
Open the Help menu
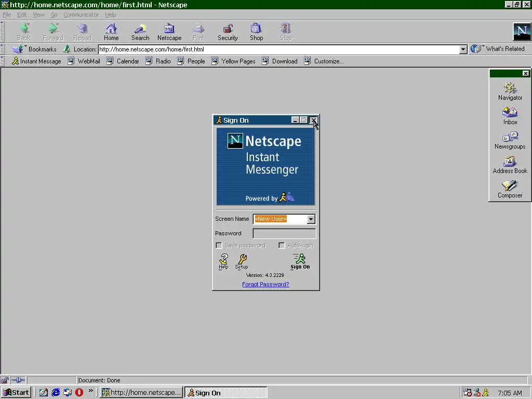click(110, 15)
